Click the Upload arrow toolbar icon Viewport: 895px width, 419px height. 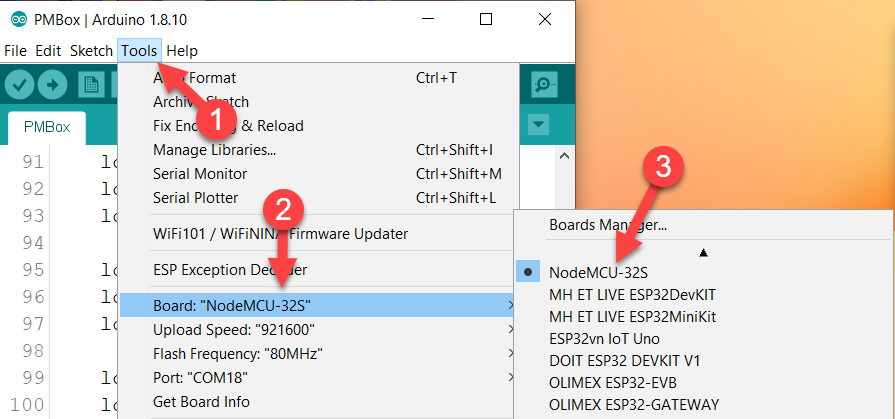[x=53, y=85]
